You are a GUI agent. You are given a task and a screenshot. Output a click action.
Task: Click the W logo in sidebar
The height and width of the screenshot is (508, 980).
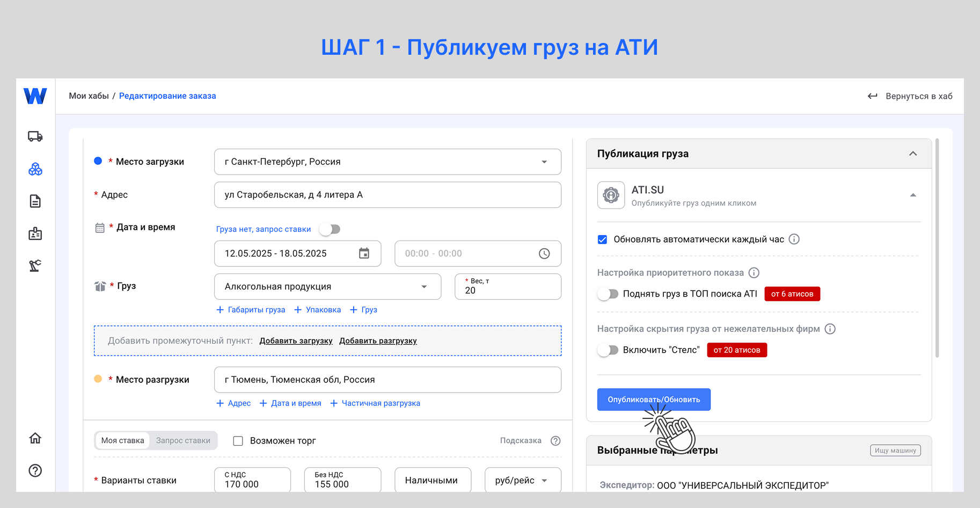tap(35, 96)
